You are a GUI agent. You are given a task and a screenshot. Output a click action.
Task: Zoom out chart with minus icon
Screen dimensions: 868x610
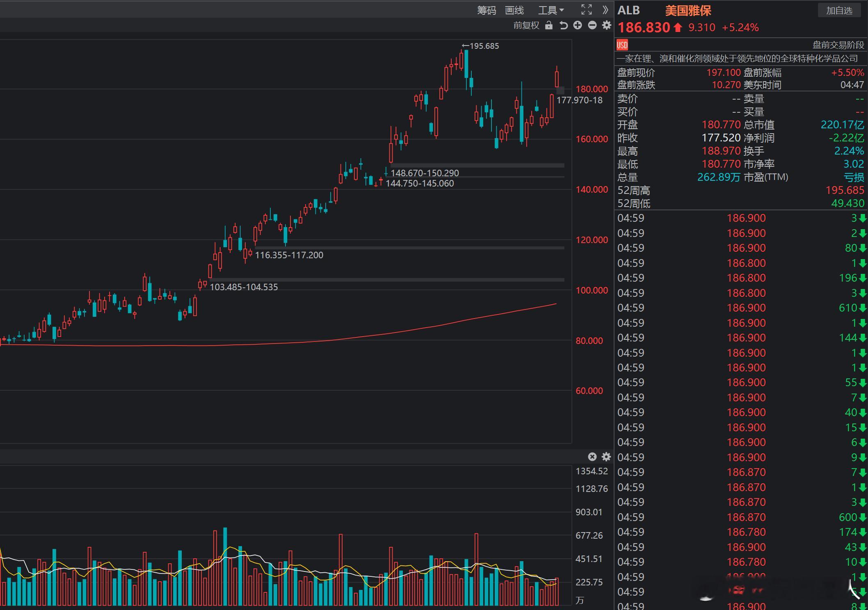click(592, 25)
